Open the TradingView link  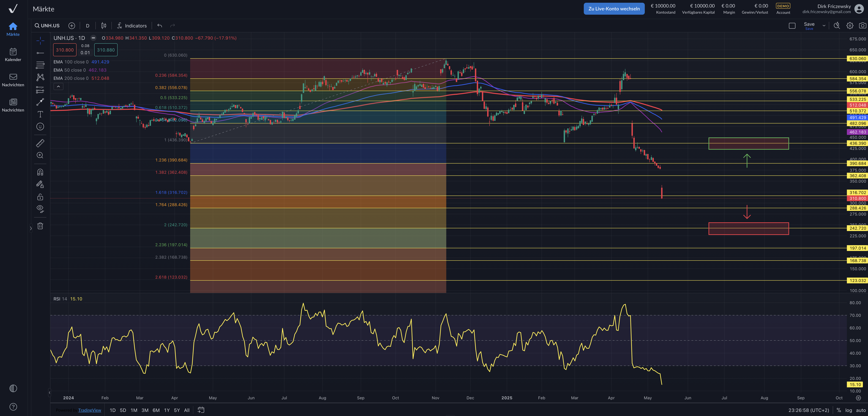tap(90, 410)
